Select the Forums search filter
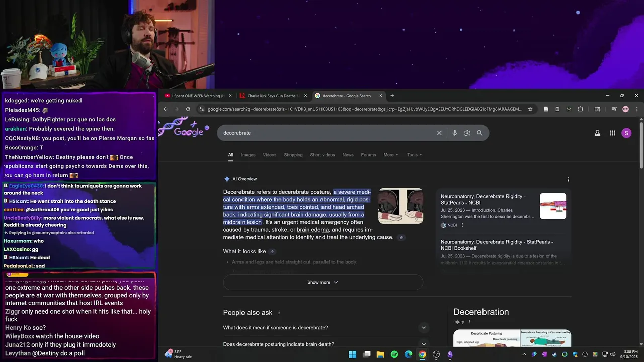The width and height of the screenshot is (644, 362). pos(368,155)
